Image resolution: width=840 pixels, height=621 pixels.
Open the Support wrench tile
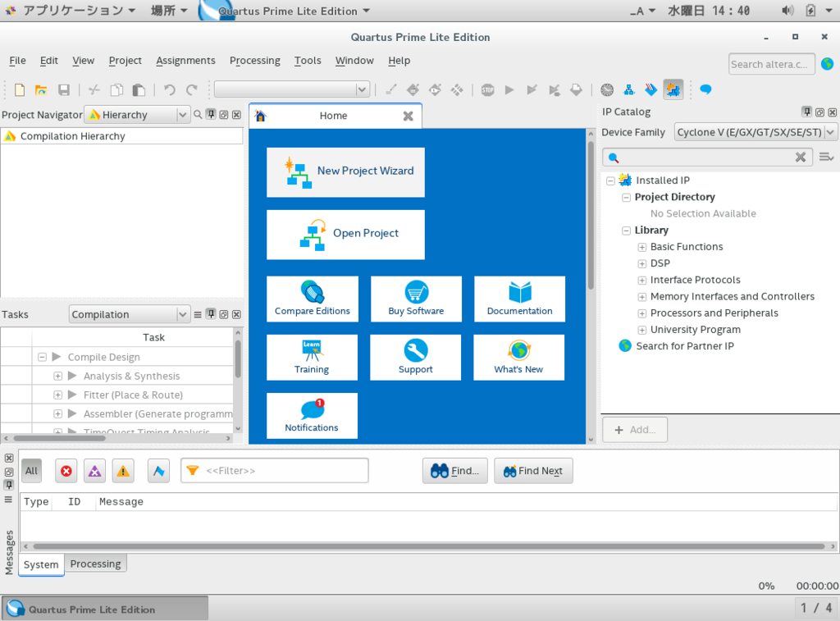(x=415, y=358)
